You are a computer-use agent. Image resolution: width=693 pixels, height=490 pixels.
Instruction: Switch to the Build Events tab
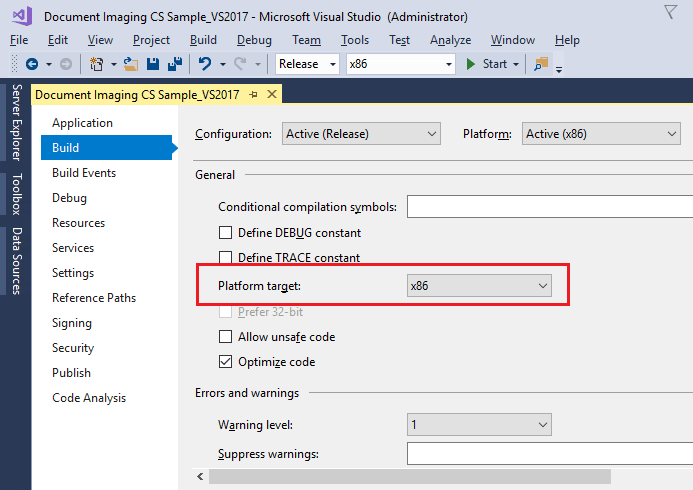(84, 173)
